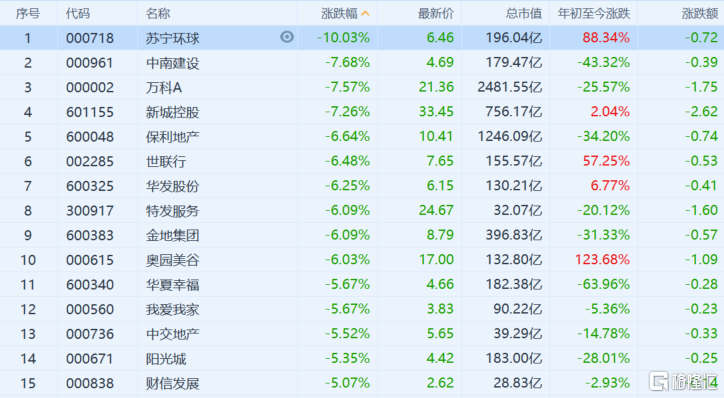The height and width of the screenshot is (398, 724).
Task: Click 金地集团 stock name
Action: [172, 235]
